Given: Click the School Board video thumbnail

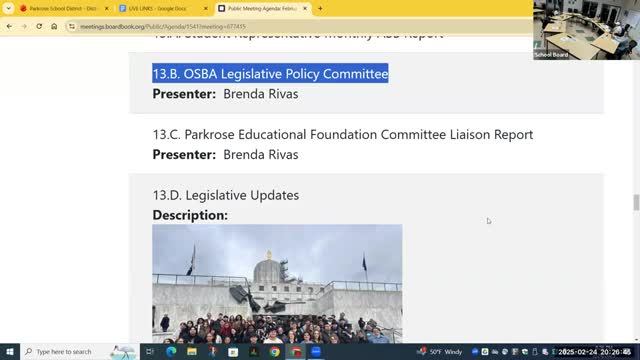Looking at the screenshot, I should (586, 30).
